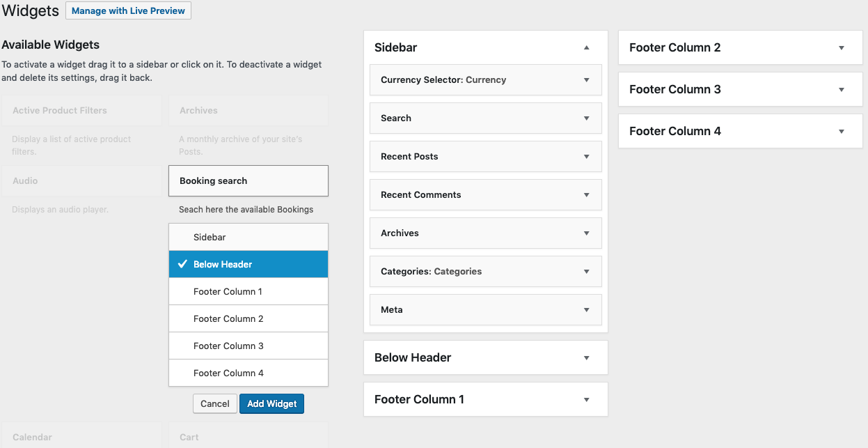Expand the Footer Column 3 widget area

pyautogui.click(x=842, y=88)
